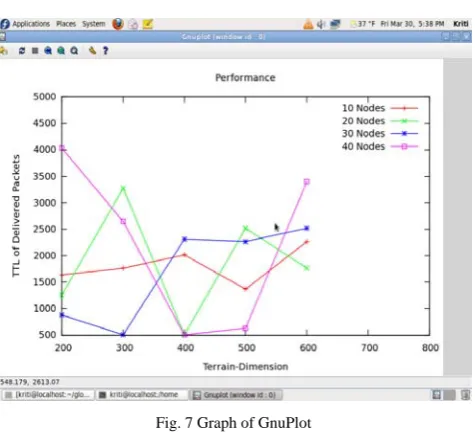Screen dimensions: 475x434
Task: Click the 37 °F weather applet
Action: click(363, 24)
